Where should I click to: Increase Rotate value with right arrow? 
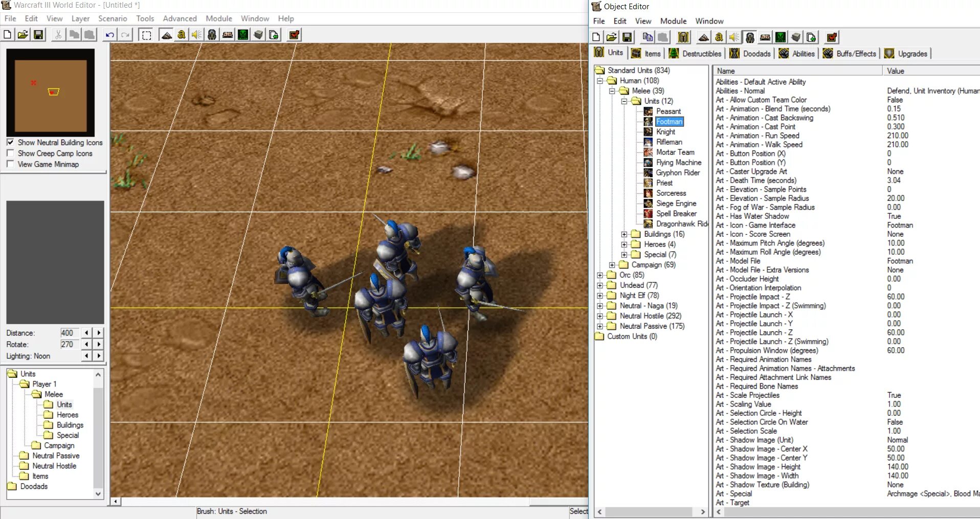pos(99,344)
